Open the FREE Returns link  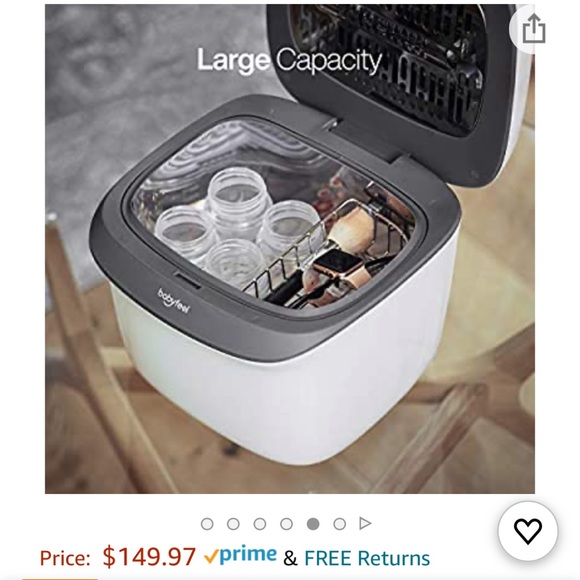point(367,558)
